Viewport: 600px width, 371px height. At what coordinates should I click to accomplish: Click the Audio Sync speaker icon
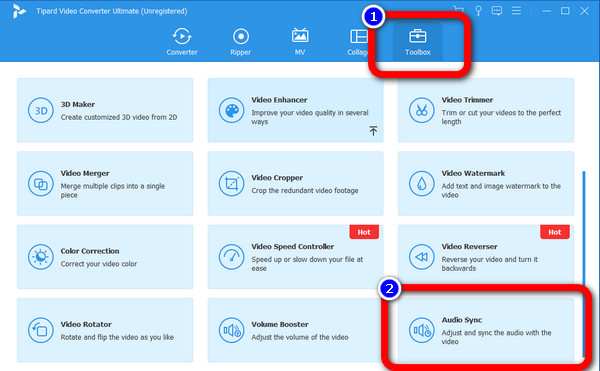coord(421,330)
